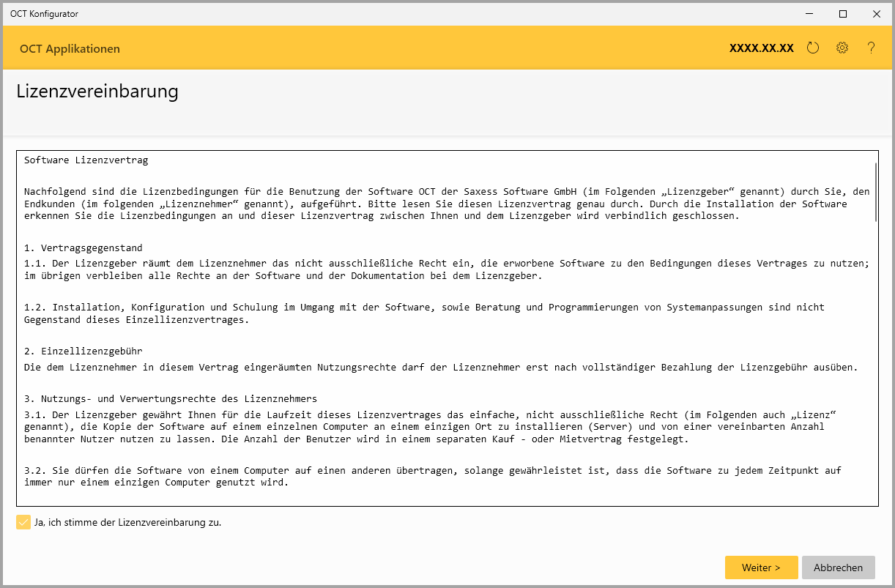Open help with the question mark icon
Viewport: 895px width, 588px height.
click(x=871, y=48)
